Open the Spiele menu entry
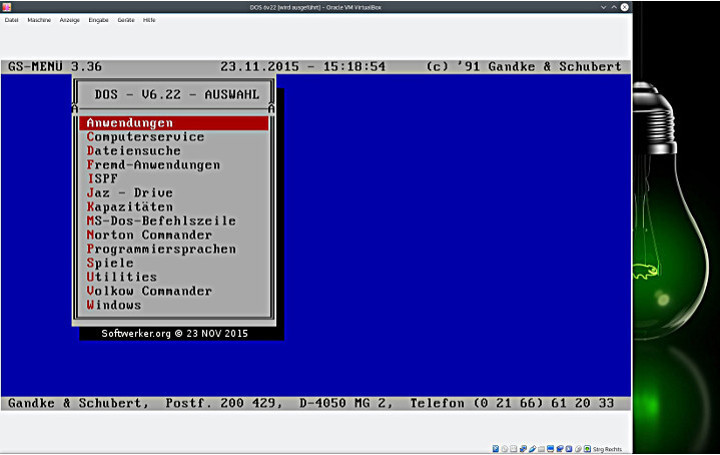The height and width of the screenshot is (455, 720). (110, 263)
